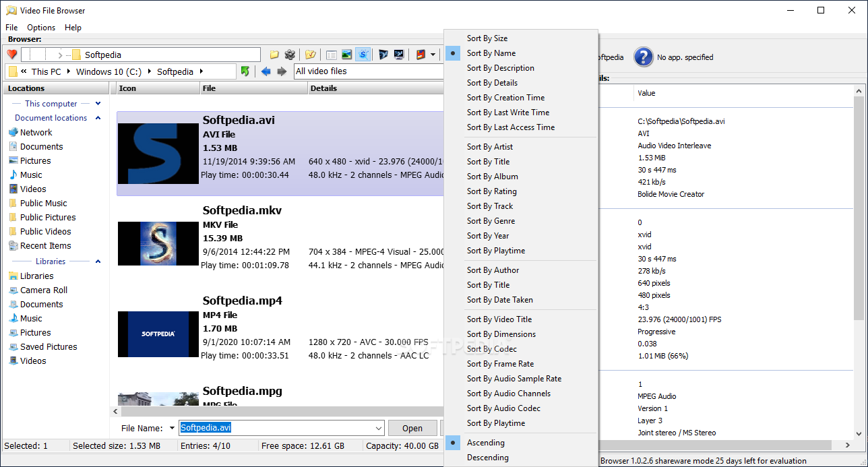868x467 pixels.
Task: Select Sort By Name radio option
Action: pyautogui.click(x=521, y=53)
